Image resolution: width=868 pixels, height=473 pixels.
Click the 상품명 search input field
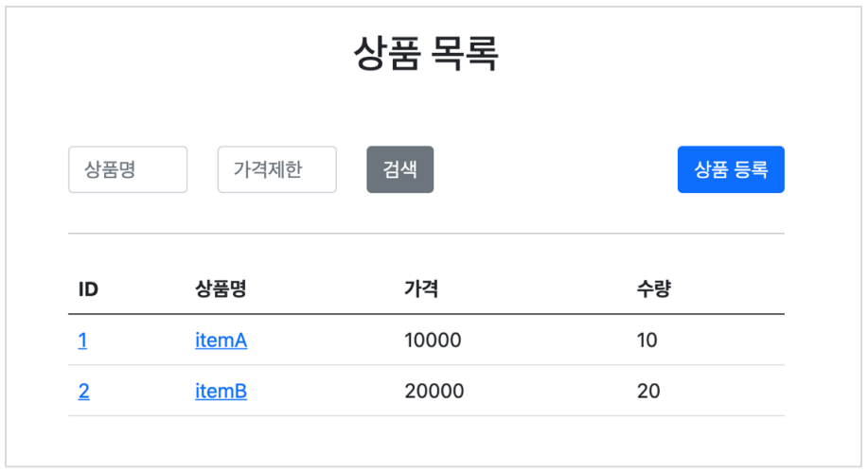point(128,169)
